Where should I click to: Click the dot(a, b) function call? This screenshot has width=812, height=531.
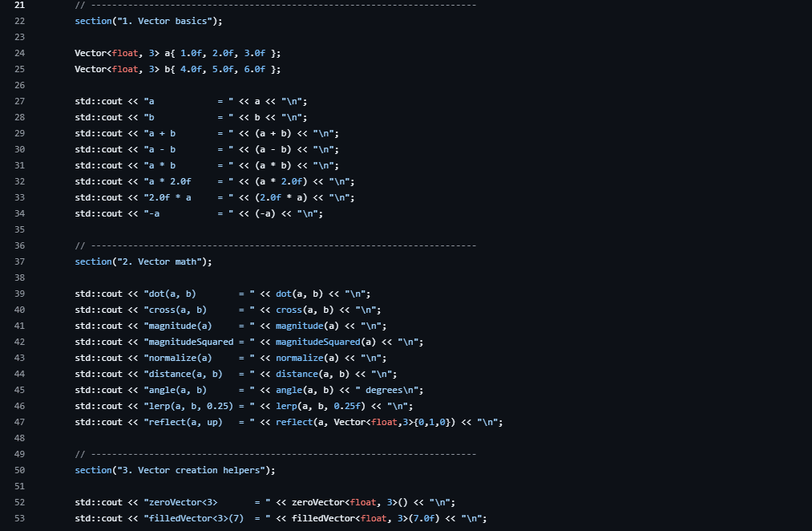coord(299,294)
